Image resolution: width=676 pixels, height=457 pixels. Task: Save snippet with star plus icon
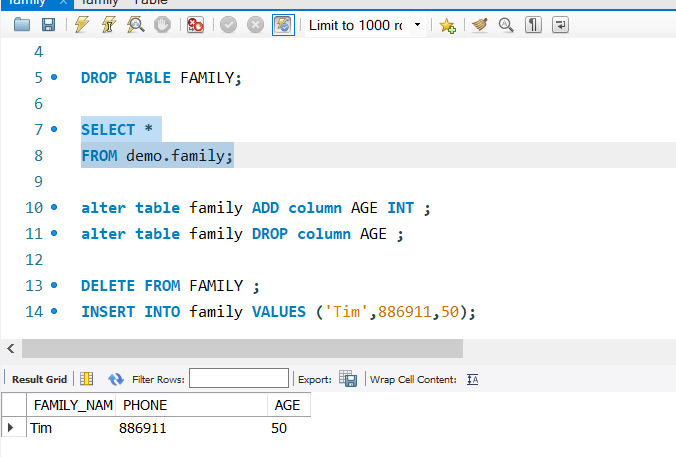[447, 25]
